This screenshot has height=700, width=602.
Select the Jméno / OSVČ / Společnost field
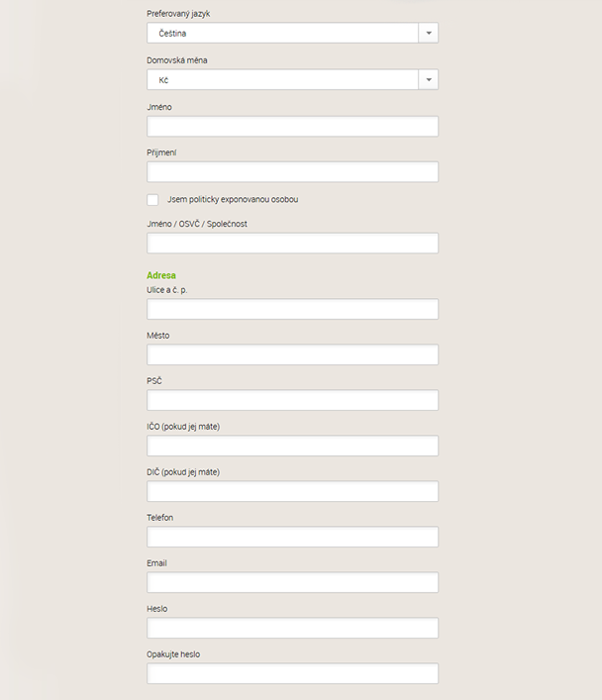[292, 244]
